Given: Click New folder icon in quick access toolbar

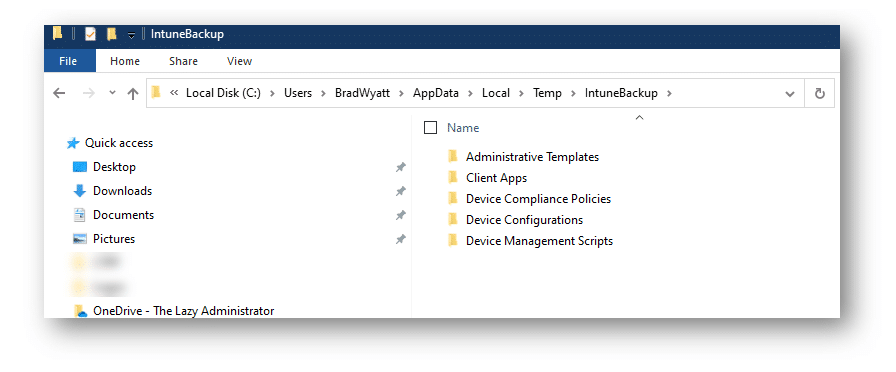Looking at the screenshot, I should coord(111,34).
